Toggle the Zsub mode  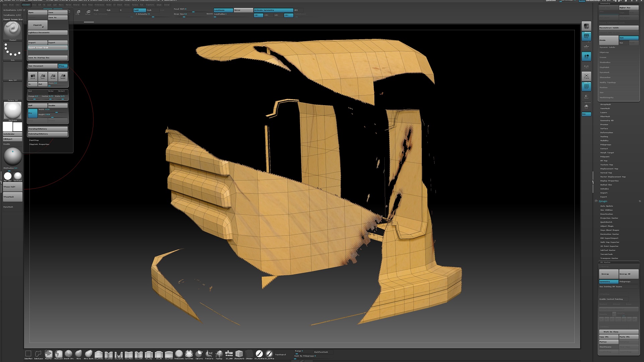152,10
